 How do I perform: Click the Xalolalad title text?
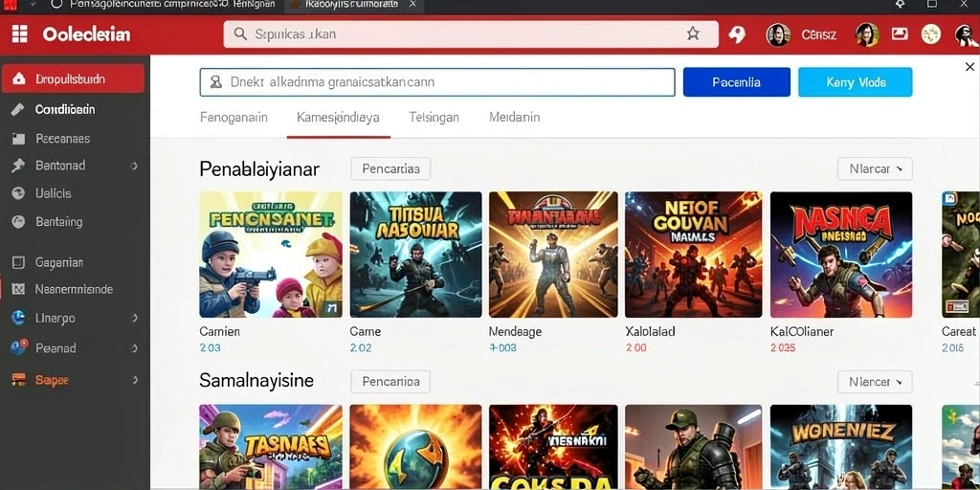650,332
